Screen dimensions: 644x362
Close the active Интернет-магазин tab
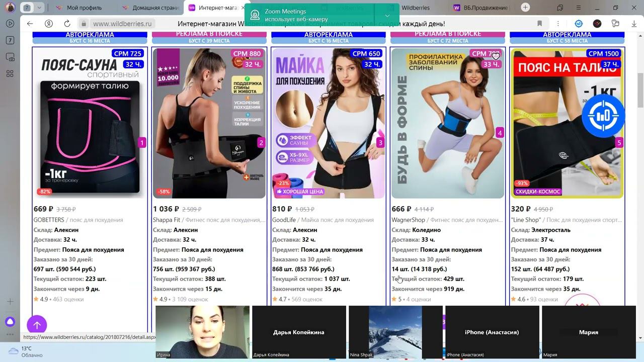coord(243,8)
